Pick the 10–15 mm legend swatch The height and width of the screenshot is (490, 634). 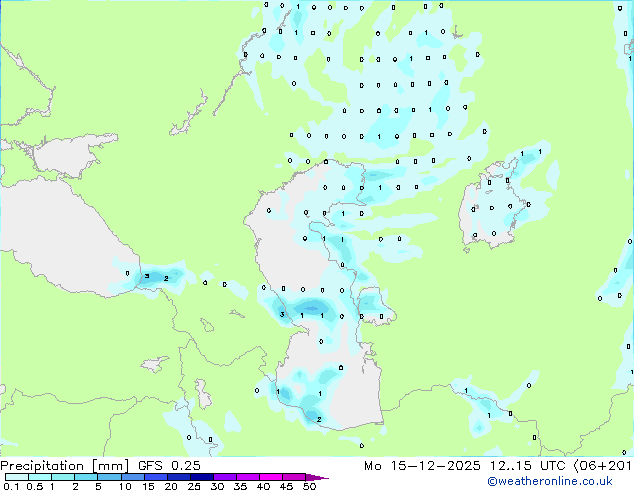click(x=133, y=477)
